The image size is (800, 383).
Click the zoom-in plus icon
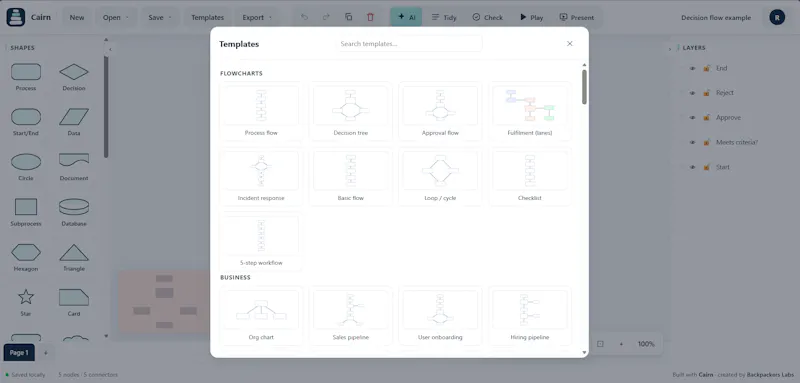click(x=621, y=344)
